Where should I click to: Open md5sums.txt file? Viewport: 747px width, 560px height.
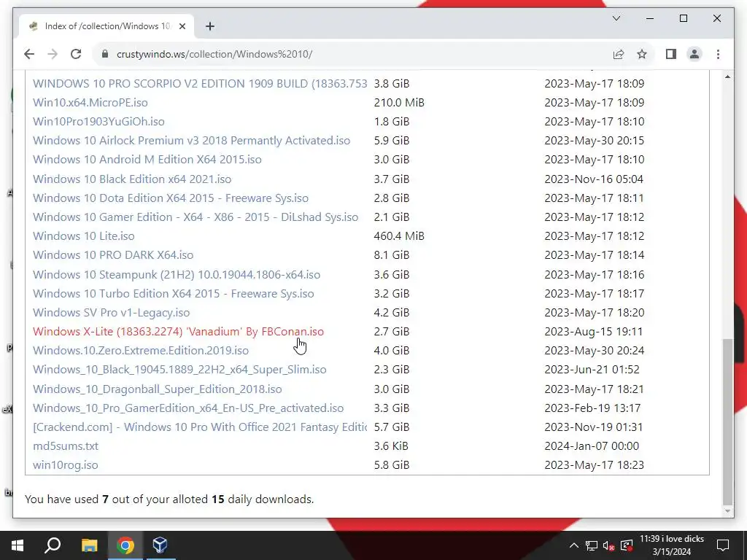click(x=65, y=446)
